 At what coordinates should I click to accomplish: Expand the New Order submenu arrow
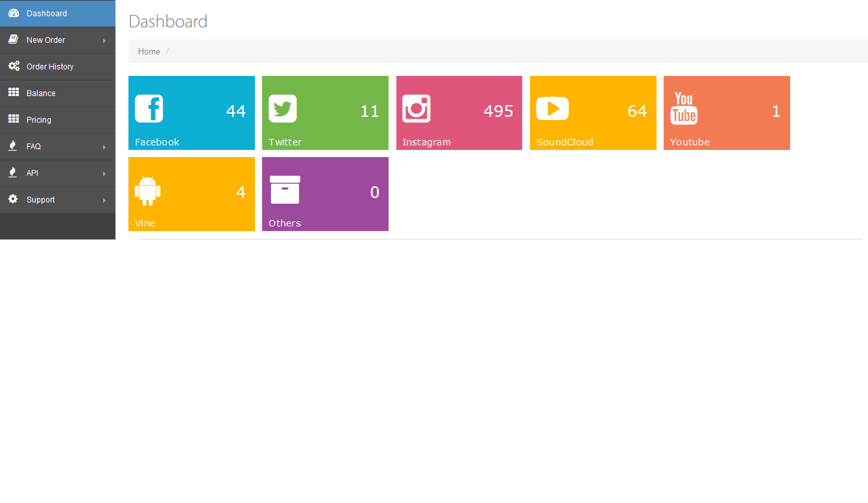(104, 41)
